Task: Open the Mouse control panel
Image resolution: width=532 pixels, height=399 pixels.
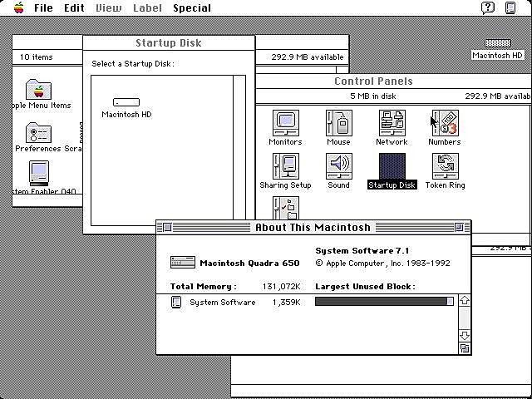Action: [x=338, y=123]
